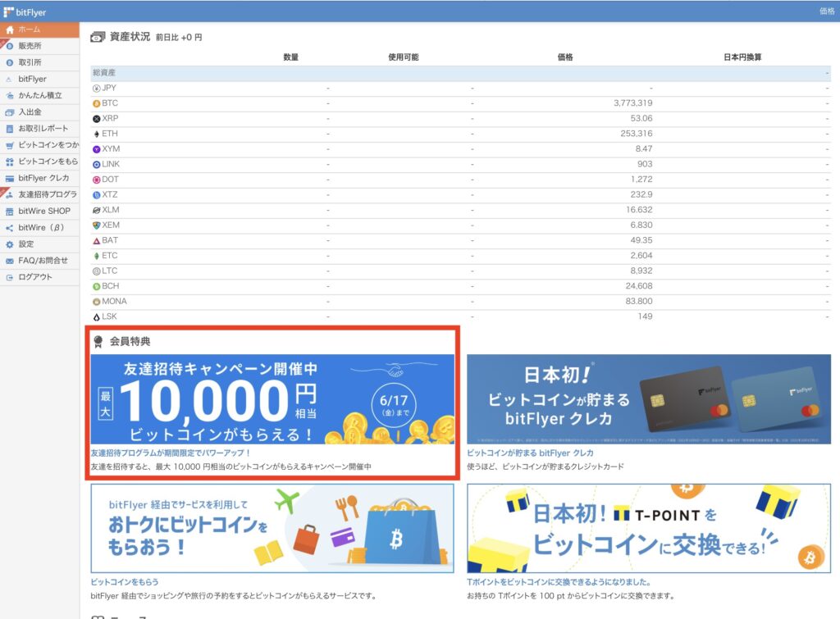
Task: Select ログアウト in the sidebar
Action: [x=39, y=277]
